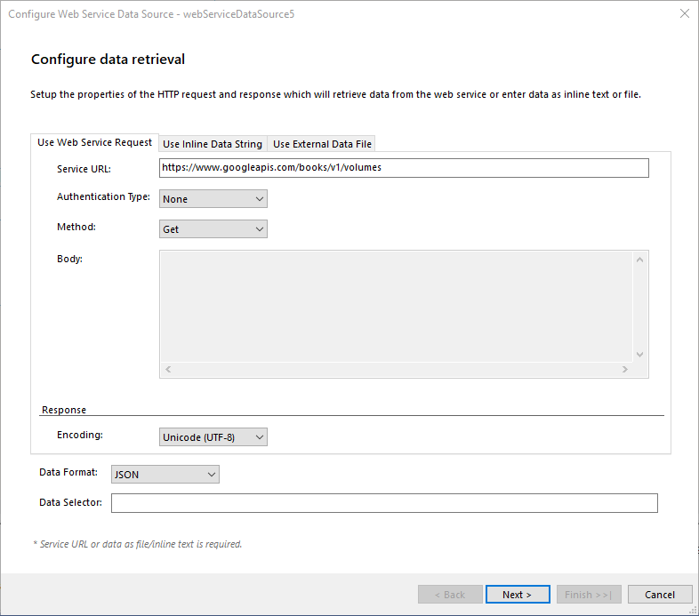Click the disabled Finish button

point(589,595)
